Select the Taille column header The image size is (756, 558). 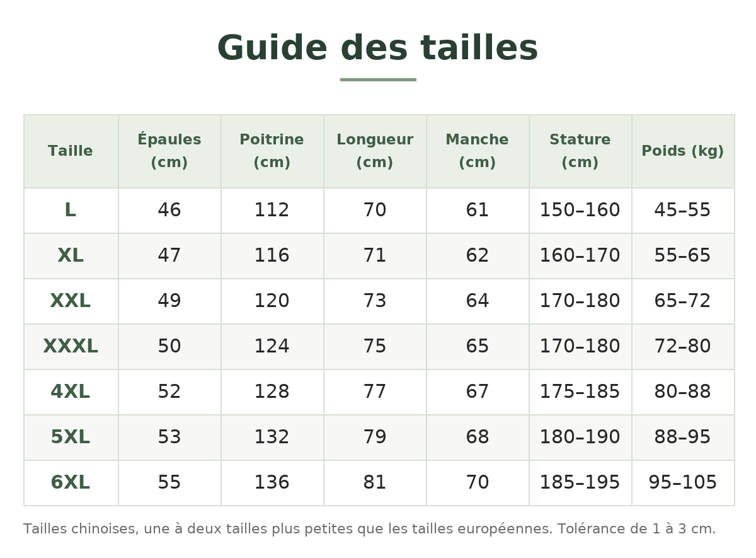coord(71,151)
